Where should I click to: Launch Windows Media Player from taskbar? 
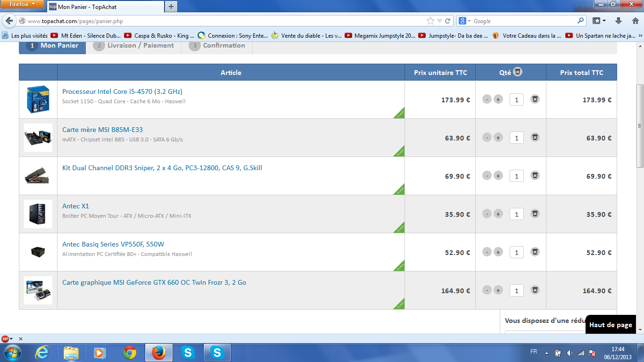coord(99,353)
